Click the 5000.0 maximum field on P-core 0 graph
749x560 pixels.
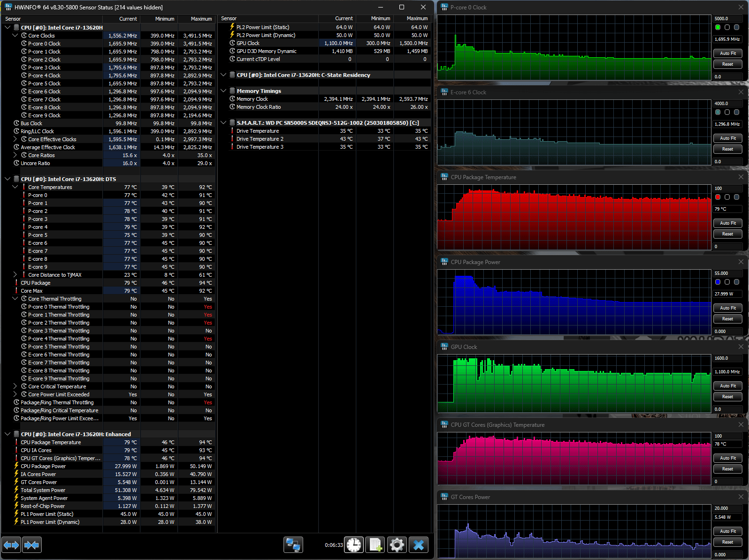(x=727, y=19)
